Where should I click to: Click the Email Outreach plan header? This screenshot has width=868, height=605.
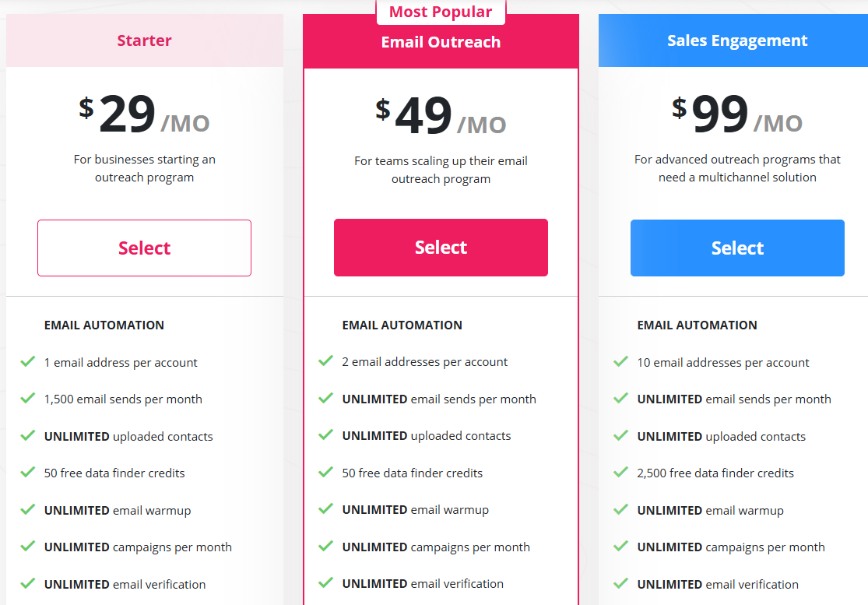point(441,40)
